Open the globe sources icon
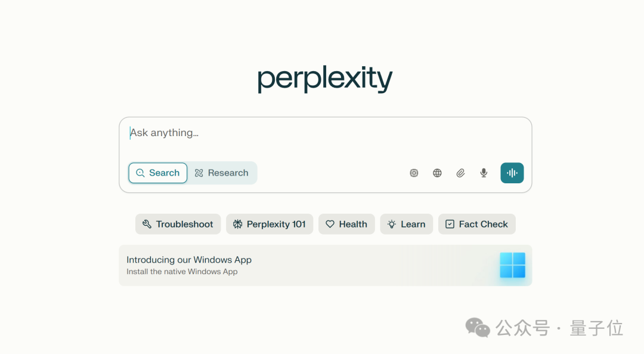 (438, 173)
